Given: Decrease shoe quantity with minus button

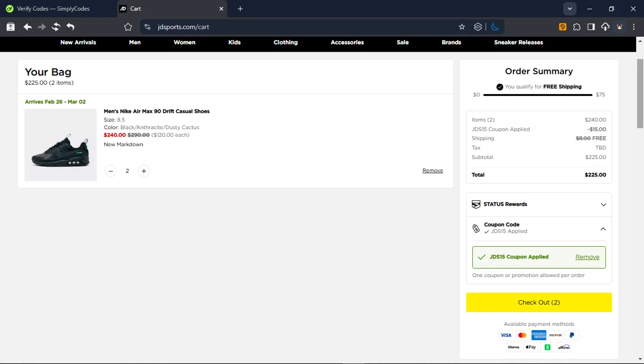Looking at the screenshot, I should coord(111,171).
